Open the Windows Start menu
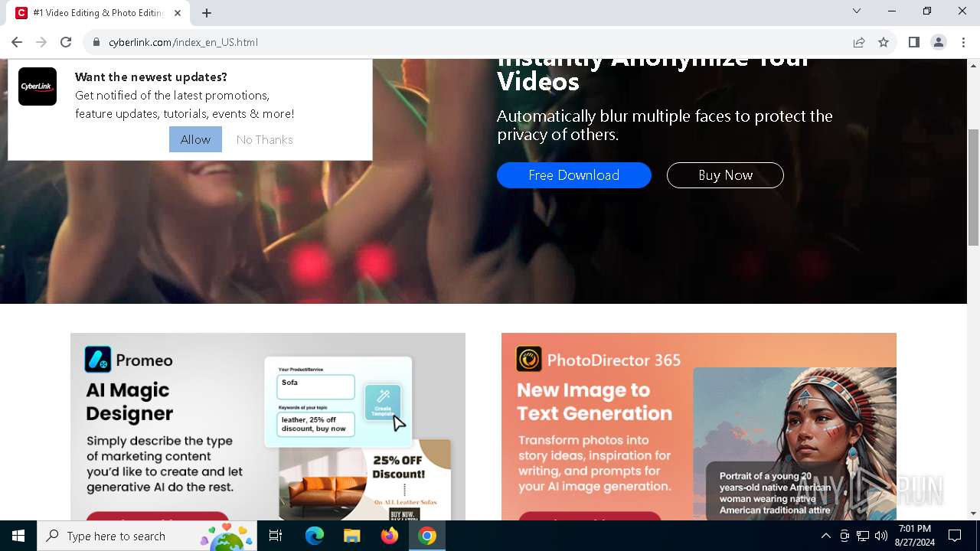The height and width of the screenshot is (551, 980). click(x=18, y=536)
